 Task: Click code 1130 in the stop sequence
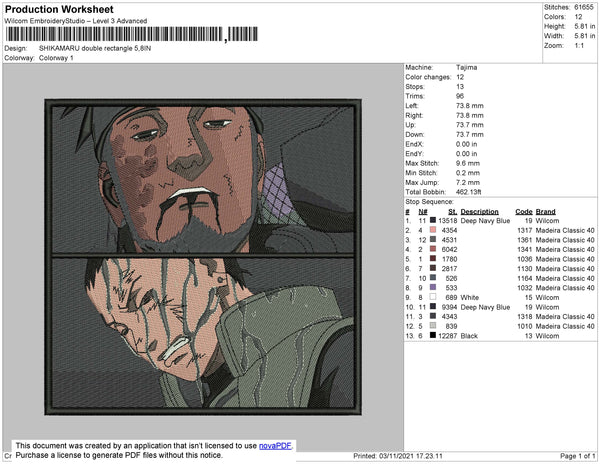point(525,269)
